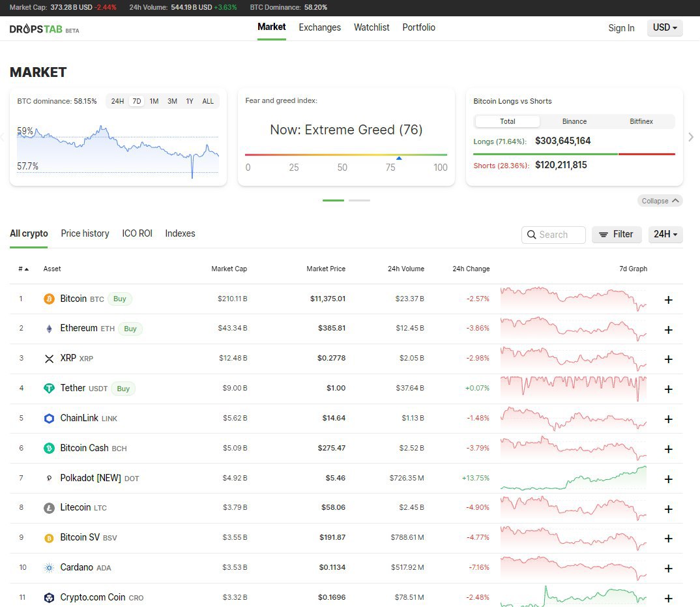Click the right carousel arrow
The width and height of the screenshot is (700, 607).
[691, 137]
